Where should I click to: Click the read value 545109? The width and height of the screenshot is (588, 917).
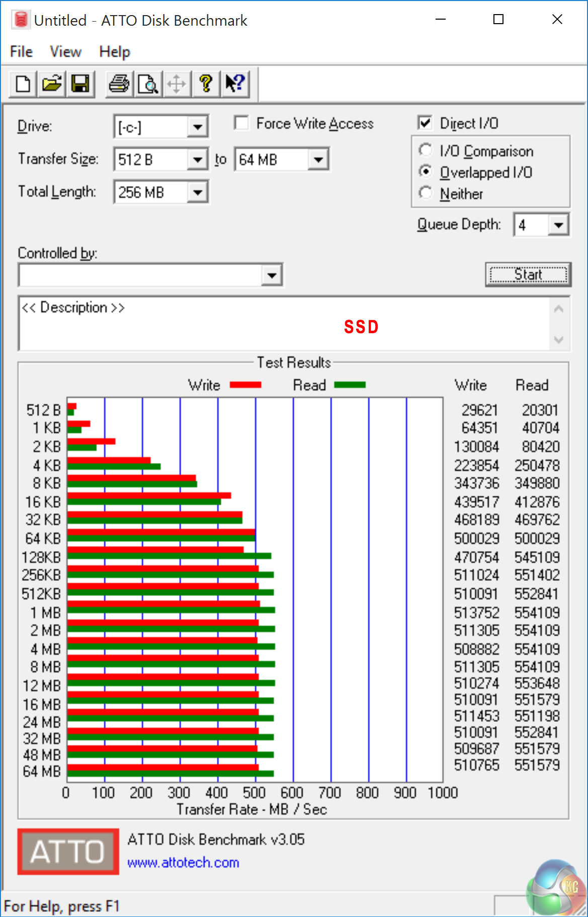point(537,557)
